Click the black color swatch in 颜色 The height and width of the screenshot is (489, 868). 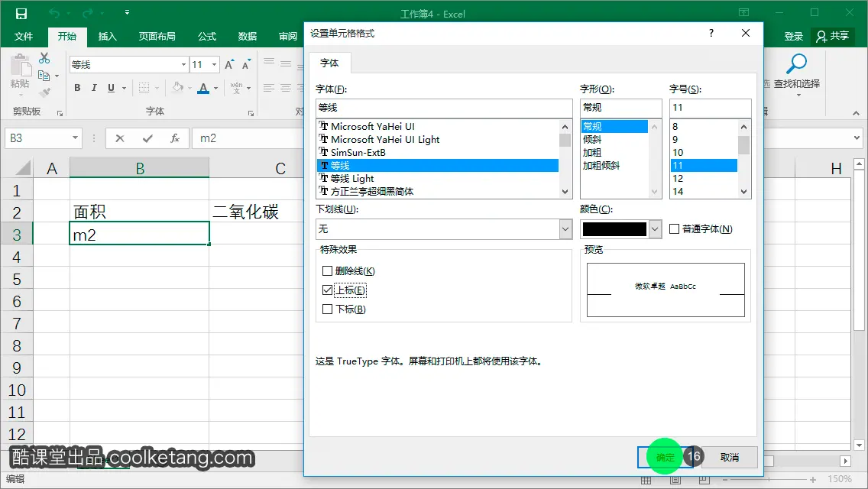click(x=614, y=228)
